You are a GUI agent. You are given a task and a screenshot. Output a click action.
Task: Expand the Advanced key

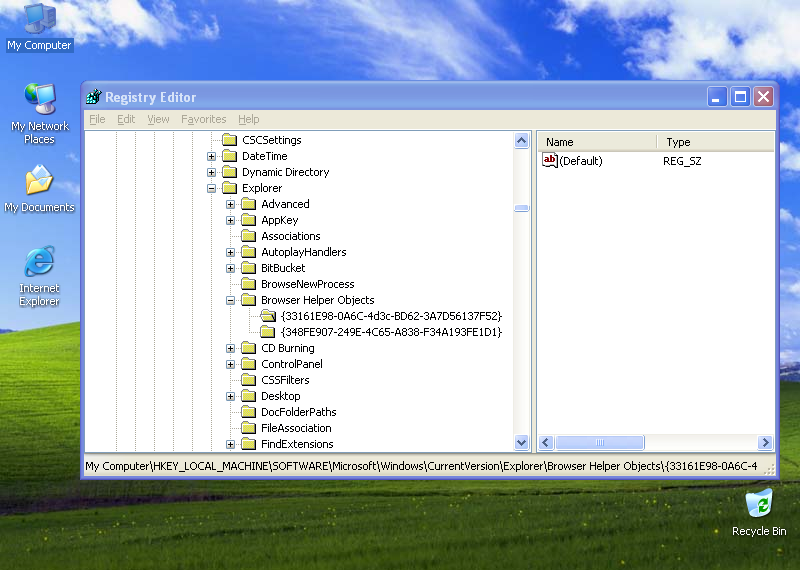coord(231,205)
